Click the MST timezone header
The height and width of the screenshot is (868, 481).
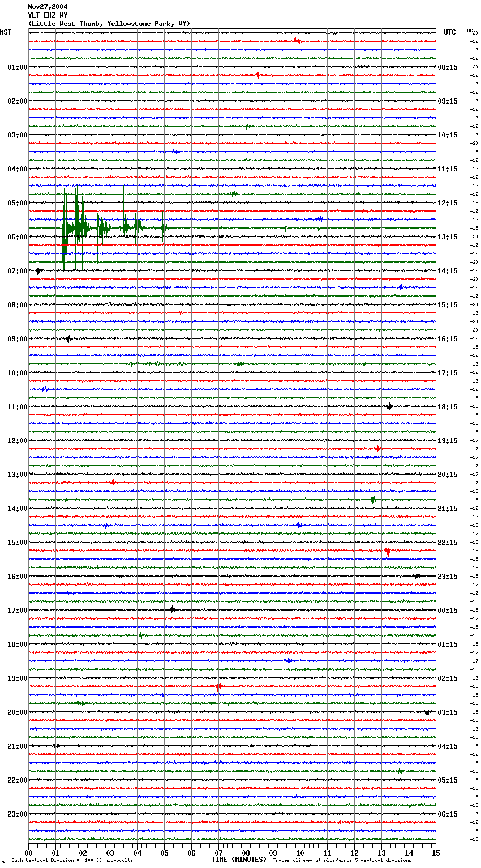6,32
